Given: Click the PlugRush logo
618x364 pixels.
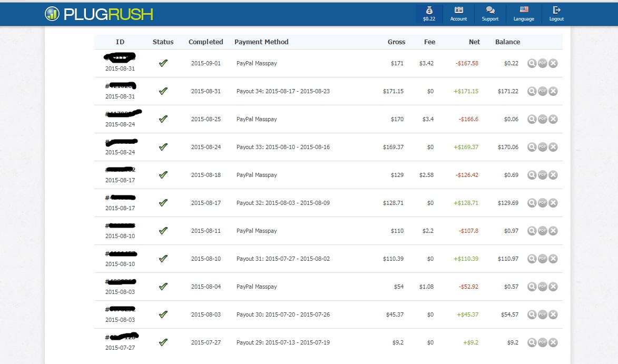Looking at the screenshot, I should point(99,14).
